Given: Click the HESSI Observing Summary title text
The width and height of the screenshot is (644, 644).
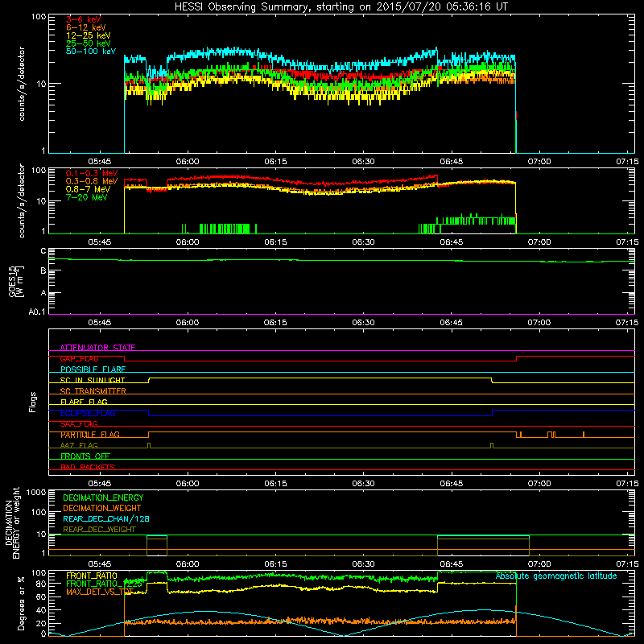Looking at the screenshot, I should (341, 7).
